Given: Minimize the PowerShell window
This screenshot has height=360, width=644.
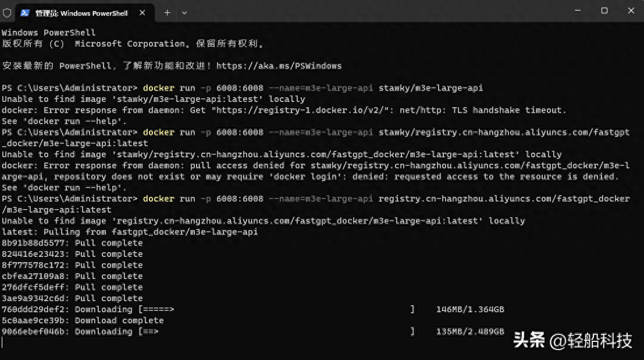Looking at the screenshot, I should click(x=577, y=10).
